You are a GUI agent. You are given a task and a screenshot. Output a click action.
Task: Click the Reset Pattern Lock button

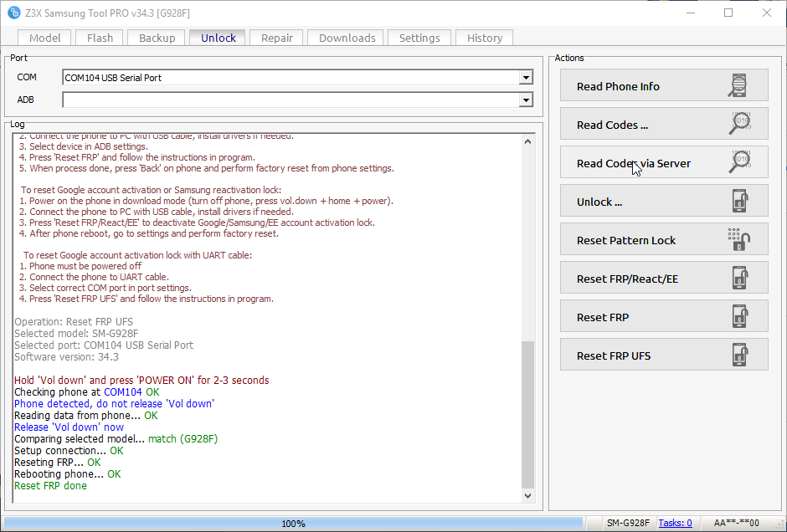pyautogui.click(x=664, y=239)
